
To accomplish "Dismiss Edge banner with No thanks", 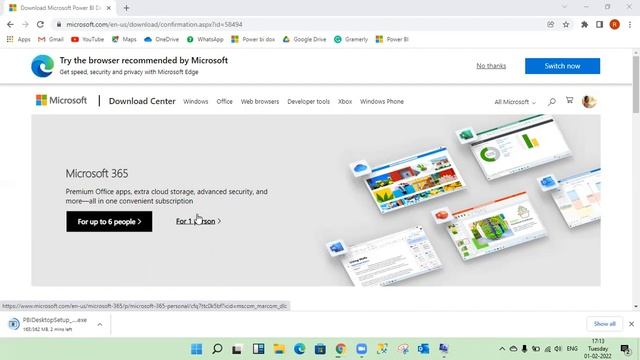I will pos(491,66).
